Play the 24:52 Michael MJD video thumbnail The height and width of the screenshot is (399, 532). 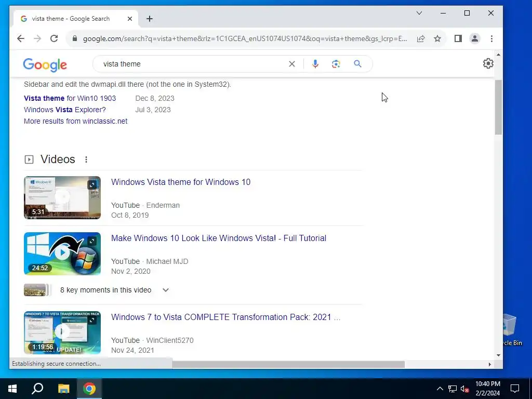point(62,254)
